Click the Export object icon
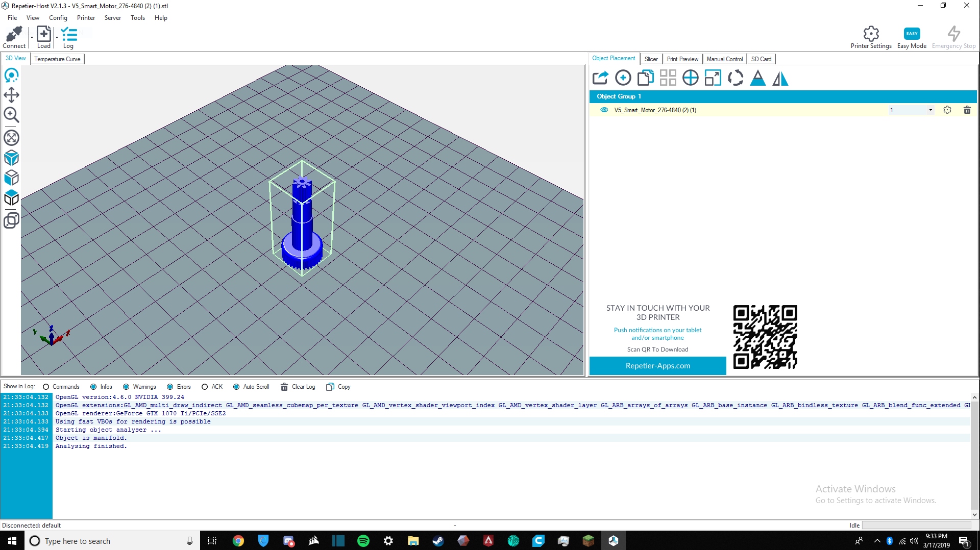Viewport: 980px width, 550px height. 600,78
